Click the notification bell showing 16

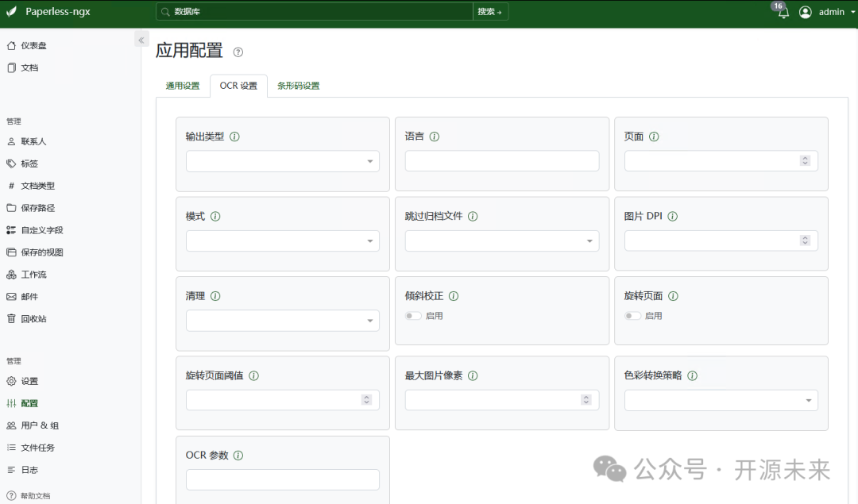[x=780, y=12]
